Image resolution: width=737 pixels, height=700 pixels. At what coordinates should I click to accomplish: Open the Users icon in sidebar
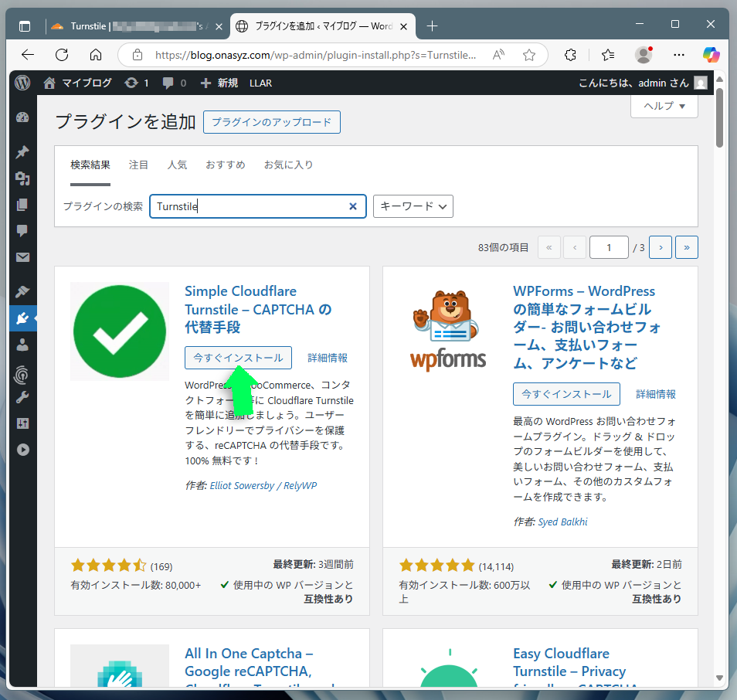pos(22,345)
